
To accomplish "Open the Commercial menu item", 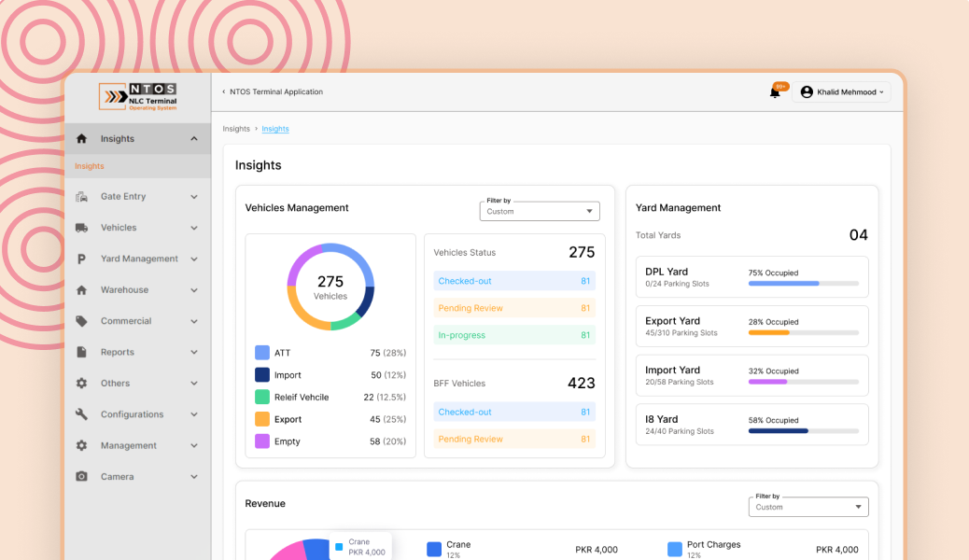I will point(137,321).
